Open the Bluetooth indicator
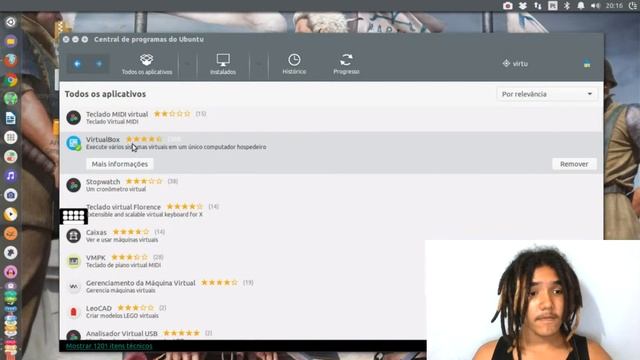Image resolution: width=640 pixels, height=360 pixels. click(567, 6)
